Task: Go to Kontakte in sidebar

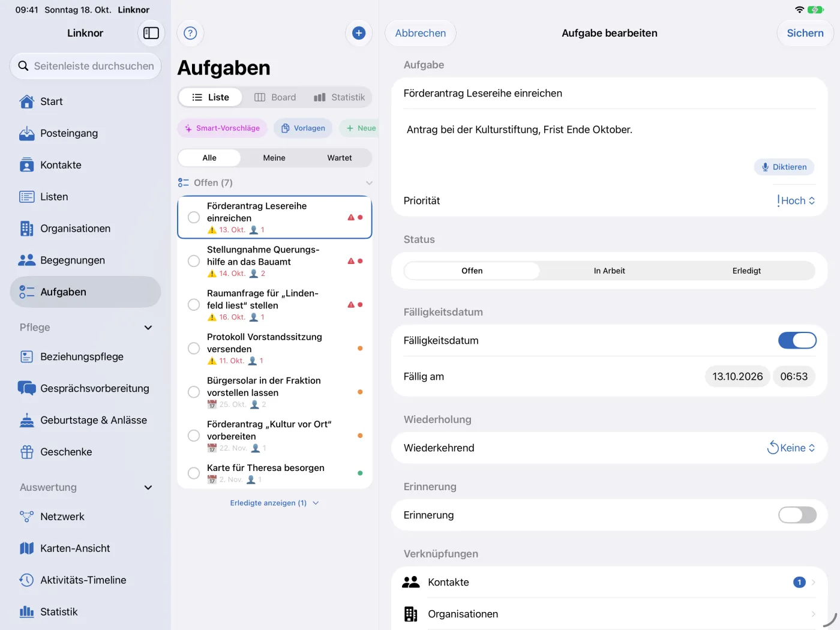Action: [x=85, y=165]
